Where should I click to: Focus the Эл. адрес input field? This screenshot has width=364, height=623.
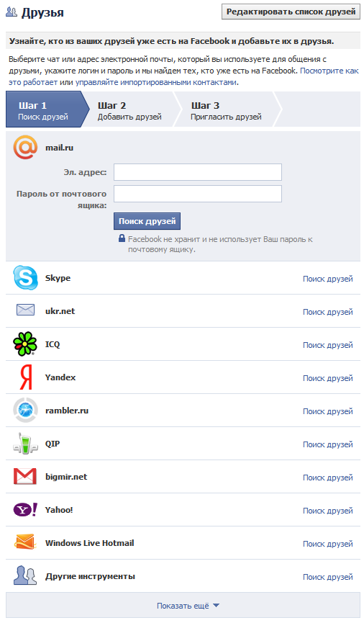point(198,172)
